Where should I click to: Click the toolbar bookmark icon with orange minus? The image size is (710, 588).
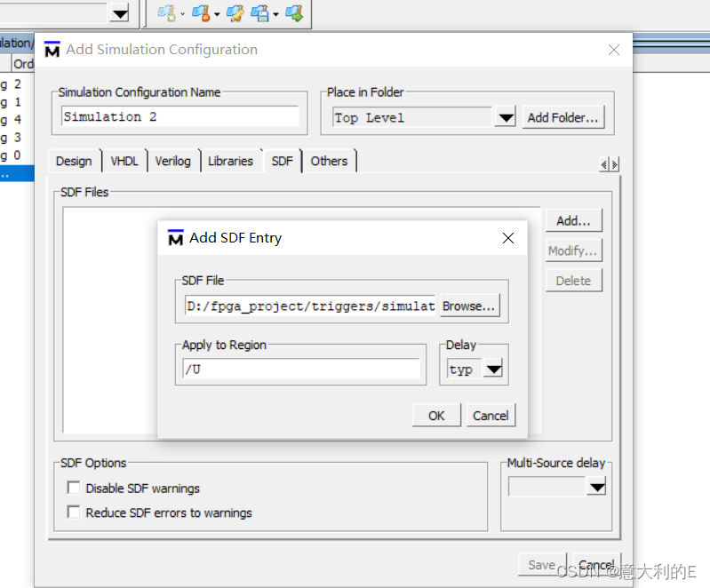click(x=201, y=13)
